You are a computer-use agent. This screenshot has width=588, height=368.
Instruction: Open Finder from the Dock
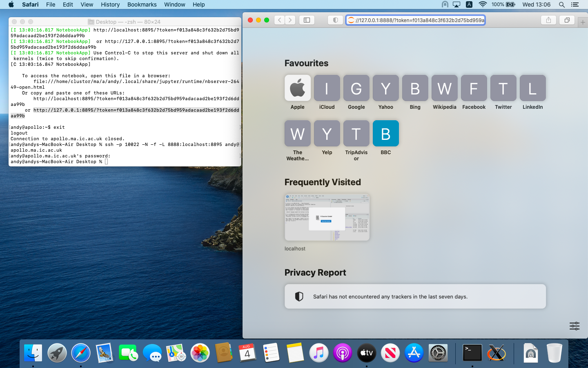(33, 353)
